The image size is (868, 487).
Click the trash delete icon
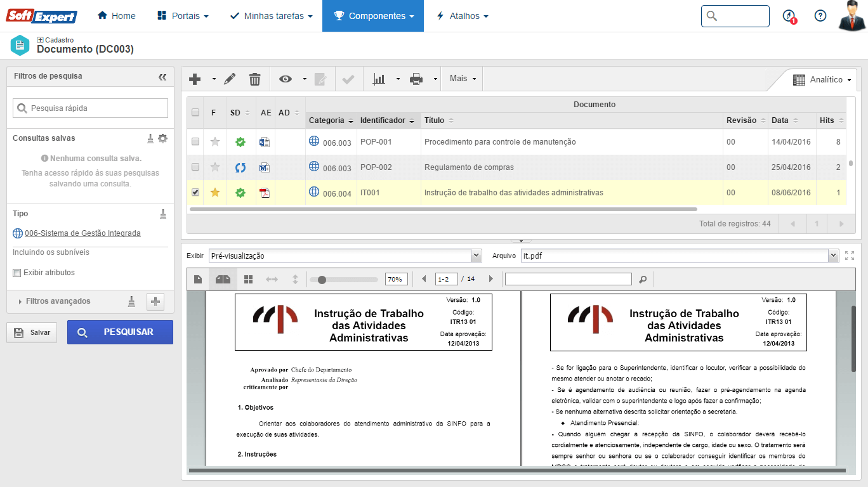tap(254, 79)
